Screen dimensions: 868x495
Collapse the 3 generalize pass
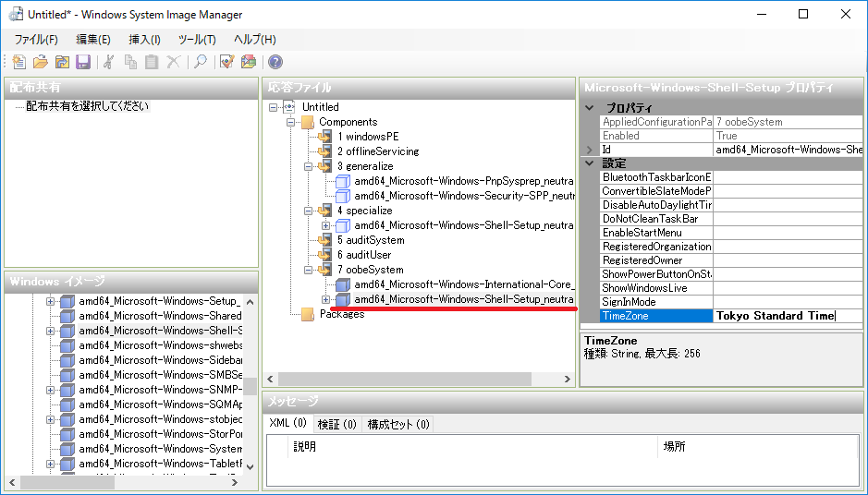tap(309, 166)
